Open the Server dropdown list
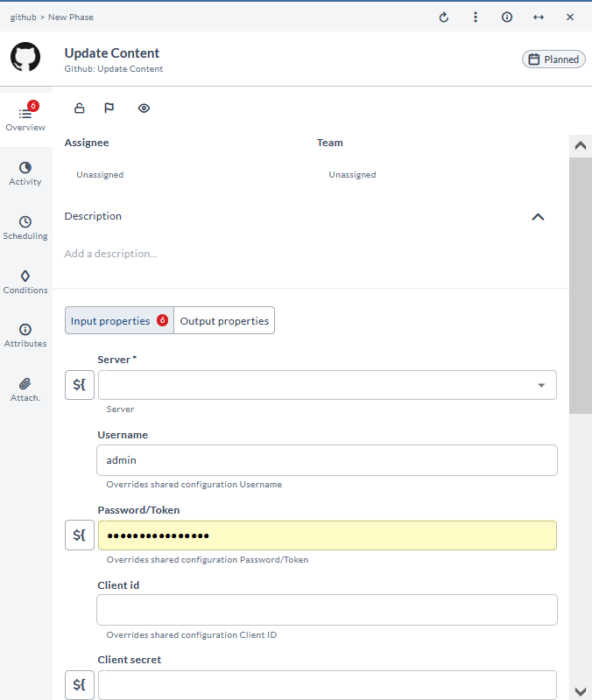This screenshot has width=592, height=700. coord(540,385)
